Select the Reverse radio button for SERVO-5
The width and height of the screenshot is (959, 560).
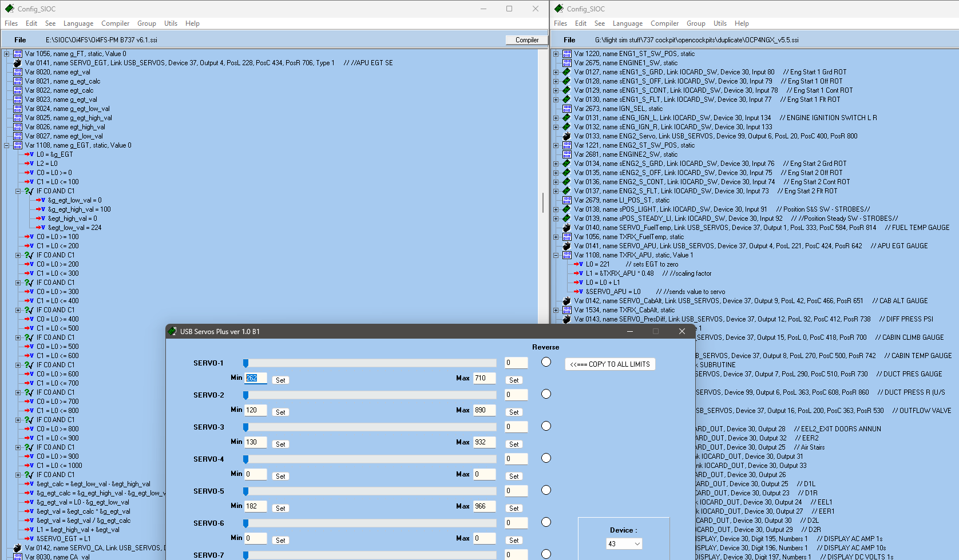pyautogui.click(x=546, y=490)
